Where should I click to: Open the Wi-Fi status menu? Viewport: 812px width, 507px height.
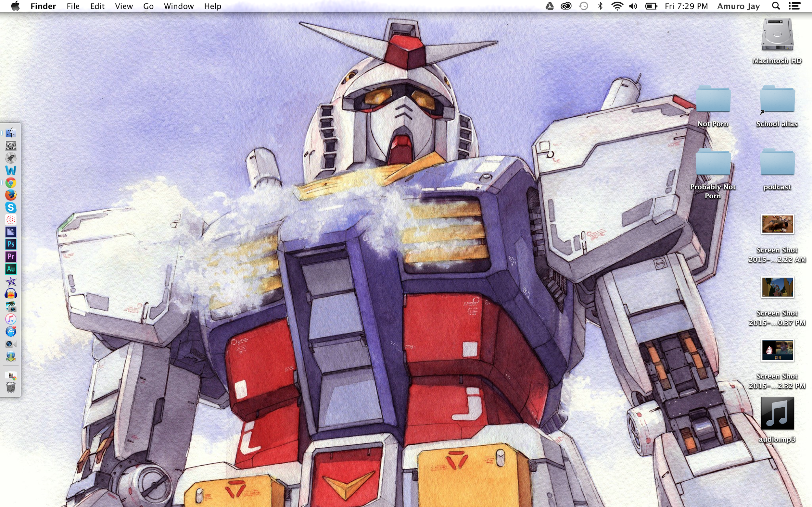tap(617, 6)
